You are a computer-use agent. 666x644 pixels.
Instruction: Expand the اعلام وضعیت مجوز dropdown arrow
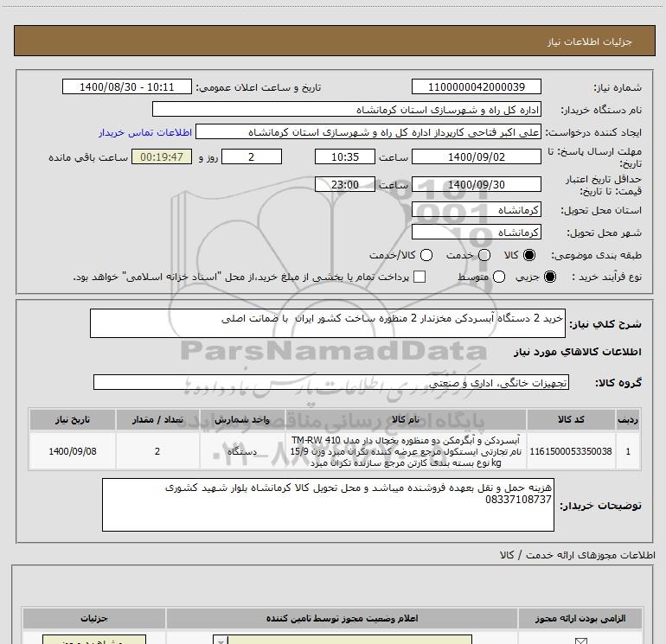[221, 641]
